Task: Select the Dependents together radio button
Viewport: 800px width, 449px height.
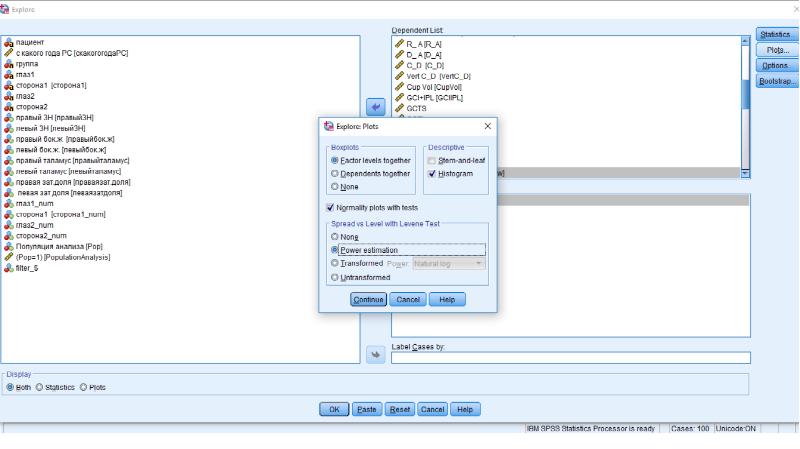Action: [x=335, y=173]
